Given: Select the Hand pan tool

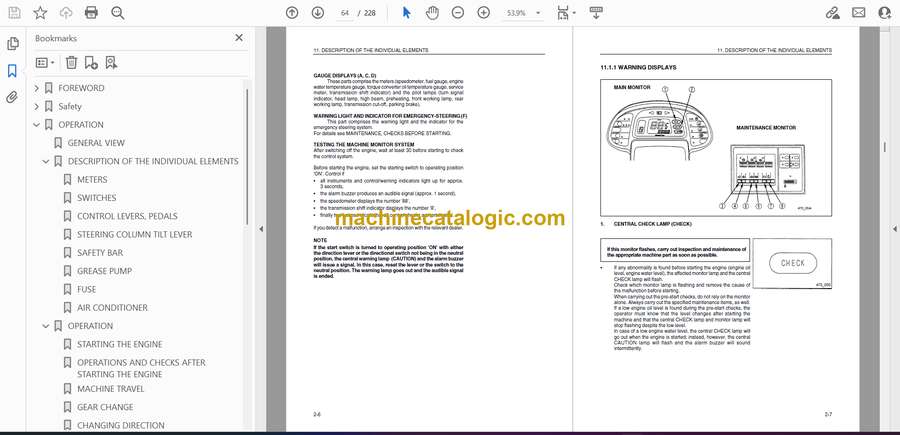Looking at the screenshot, I should click(x=432, y=13).
